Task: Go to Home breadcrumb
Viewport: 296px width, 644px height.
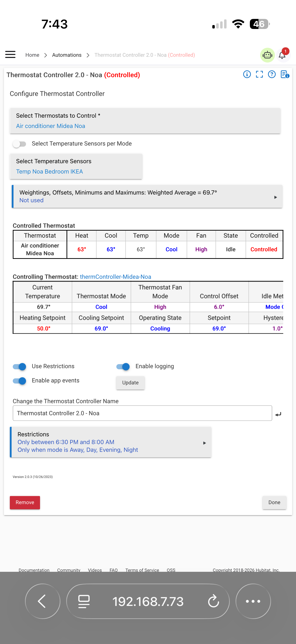Action: (x=32, y=55)
